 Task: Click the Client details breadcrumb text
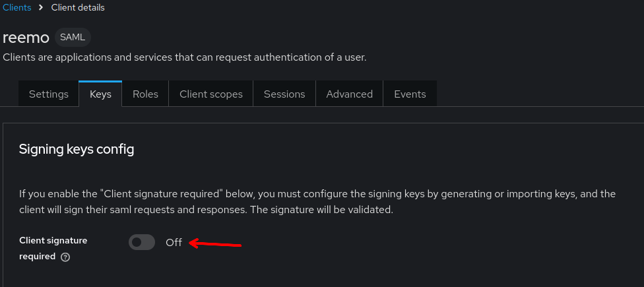78,8
